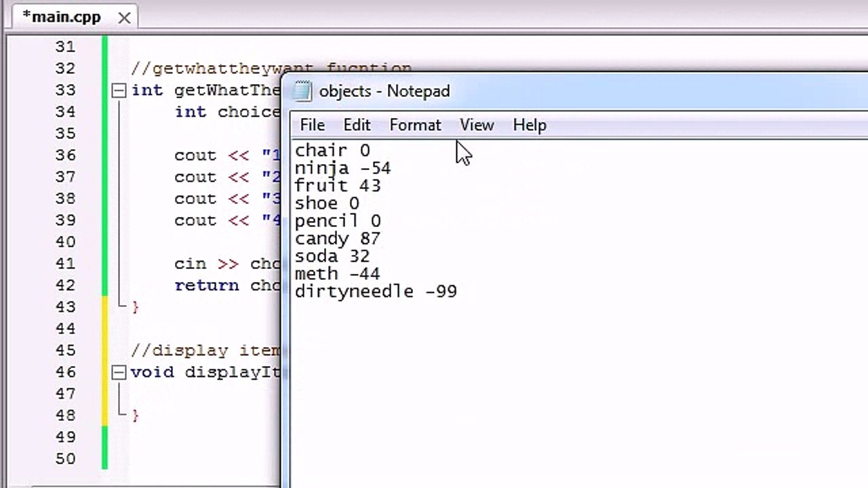
Task: Click cout statement on line 36
Action: coord(227,155)
